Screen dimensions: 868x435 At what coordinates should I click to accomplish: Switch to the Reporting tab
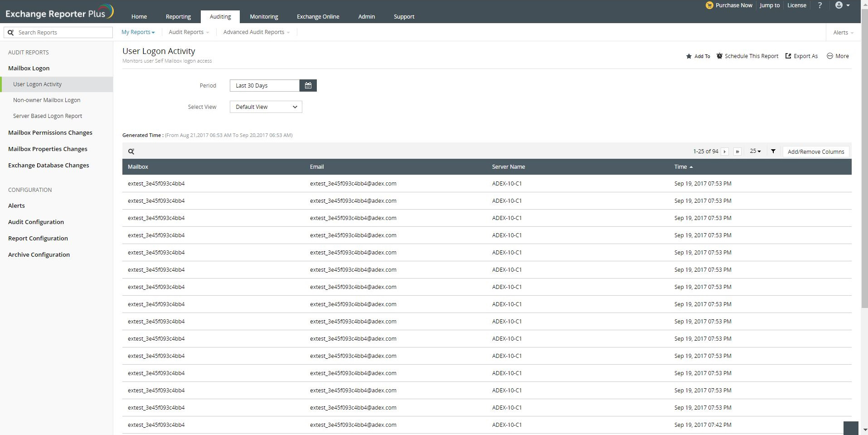pyautogui.click(x=178, y=17)
